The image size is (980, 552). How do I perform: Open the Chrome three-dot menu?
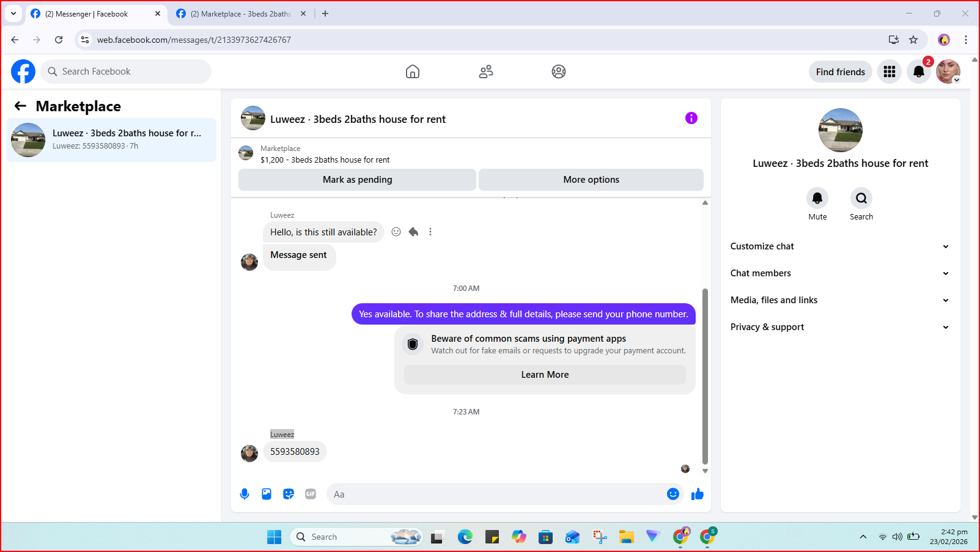point(966,40)
